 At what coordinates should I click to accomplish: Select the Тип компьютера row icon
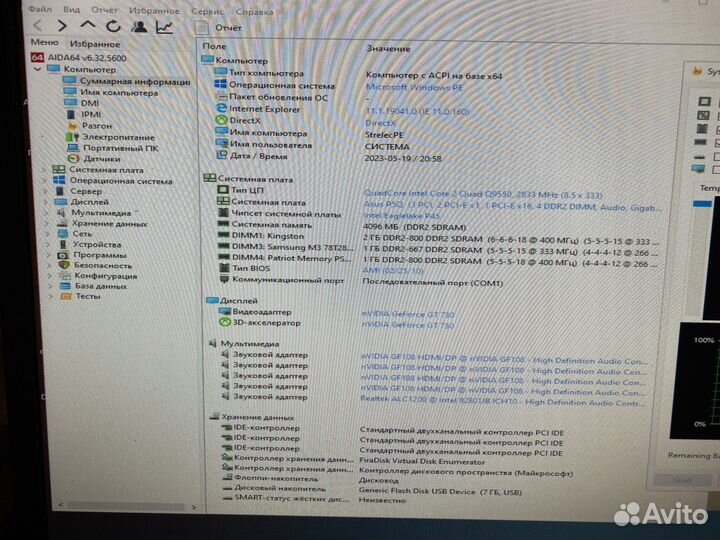tap(221, 72)
